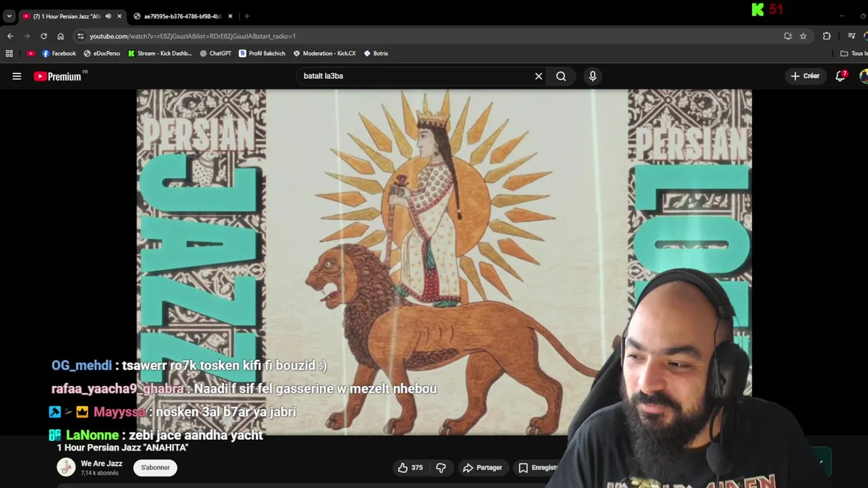
Task: Select the video title 1 Hour Persian Jazz ANAHITA
Action: 123,448
